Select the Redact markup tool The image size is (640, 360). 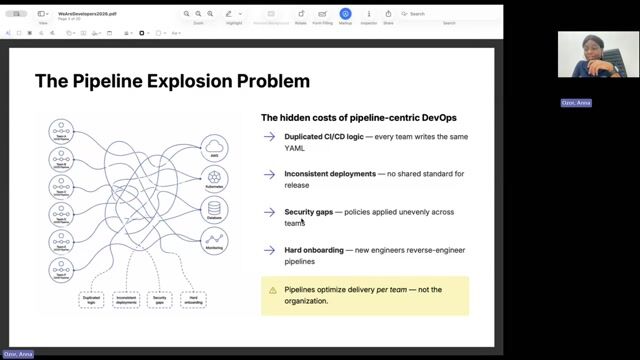30,33
